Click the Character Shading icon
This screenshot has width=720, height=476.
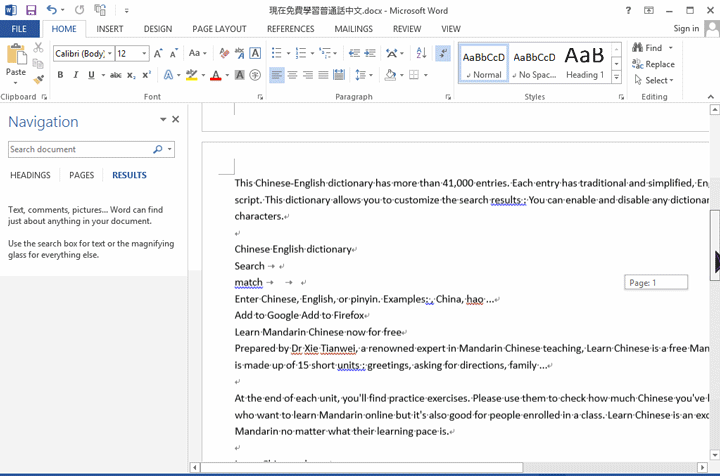click(240, 75)
